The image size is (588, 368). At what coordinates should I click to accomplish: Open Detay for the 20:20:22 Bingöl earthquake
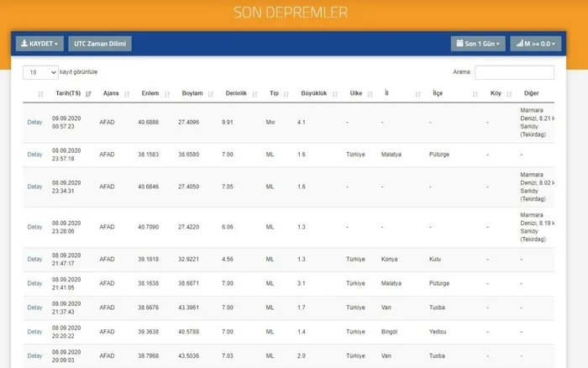tap(35, 332)
